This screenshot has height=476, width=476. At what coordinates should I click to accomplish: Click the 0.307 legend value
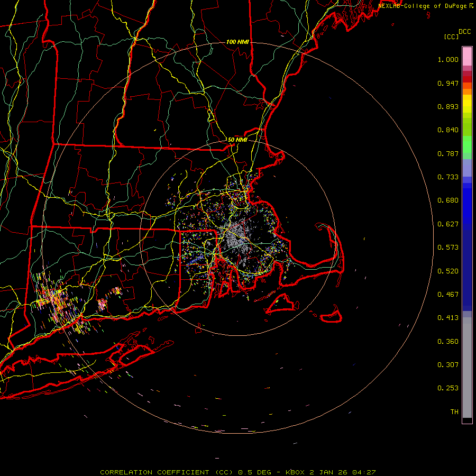click(x=448, y=365)
